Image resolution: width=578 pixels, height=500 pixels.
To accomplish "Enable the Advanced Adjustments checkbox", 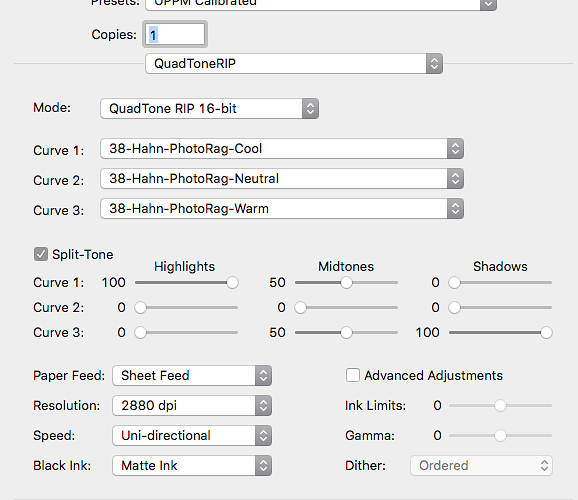I will tap(353, 375).
